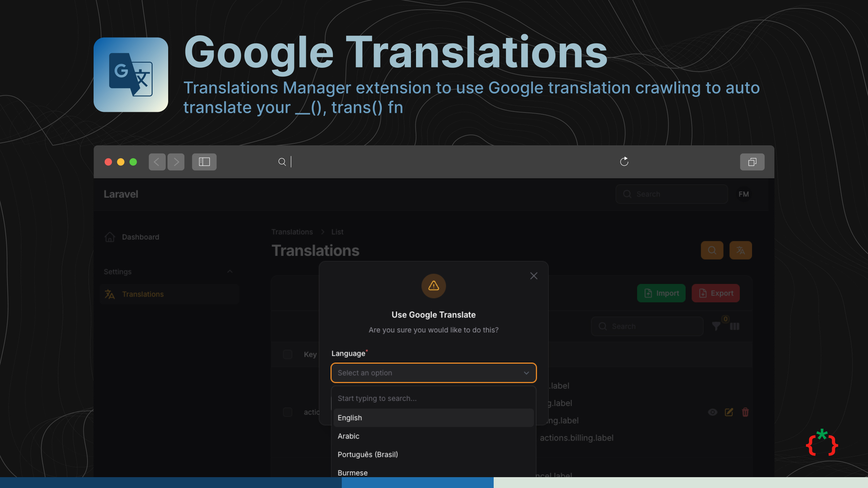The image size is (868, 488).
Task: Click the green Import button
Action: pos(661,293)
